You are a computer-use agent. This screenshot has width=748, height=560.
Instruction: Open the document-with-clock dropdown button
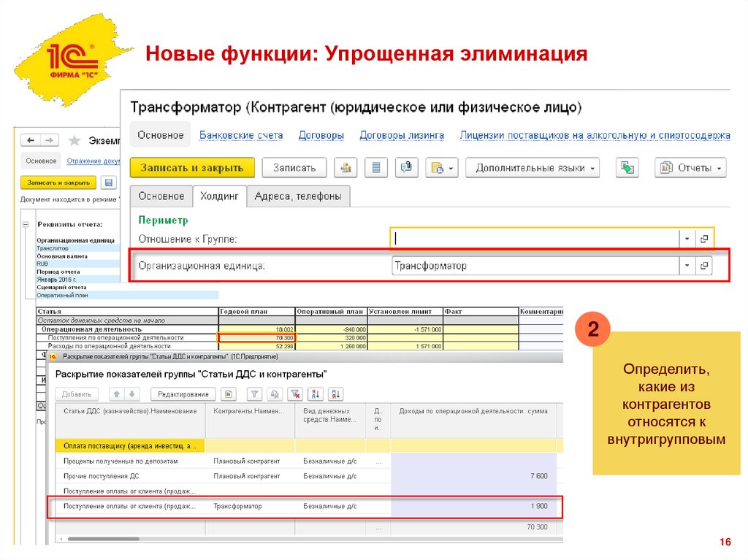pyautogui.click(x=442, y=168)
